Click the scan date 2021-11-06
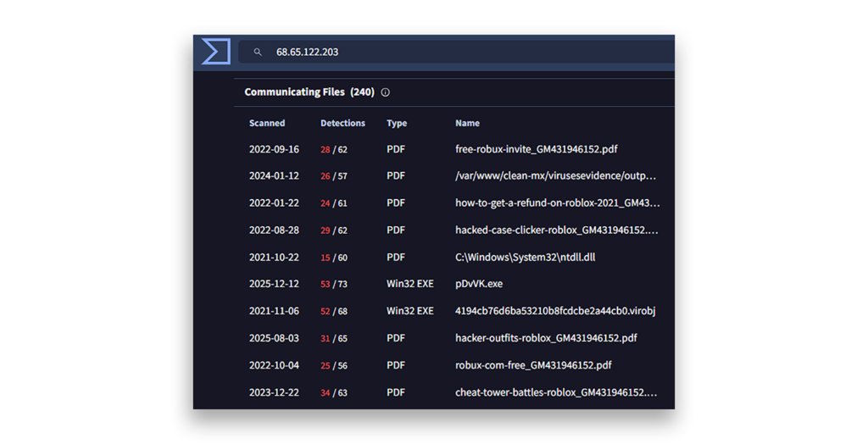This screenshot has width=868, height=444. pyautogui.click(x=274, y=311)
